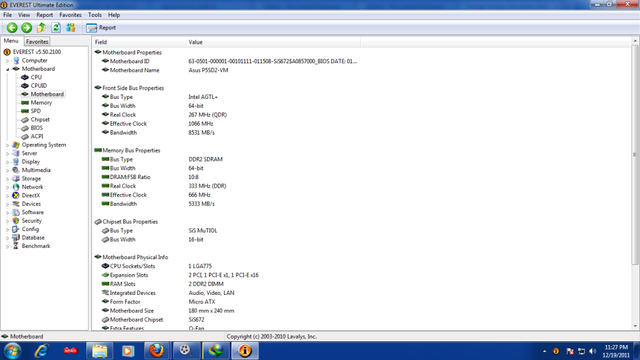Image resolution: width=640 pixels, height=360 pixels.
Task: Expand the Computer tree node
Action: [7, 60]
